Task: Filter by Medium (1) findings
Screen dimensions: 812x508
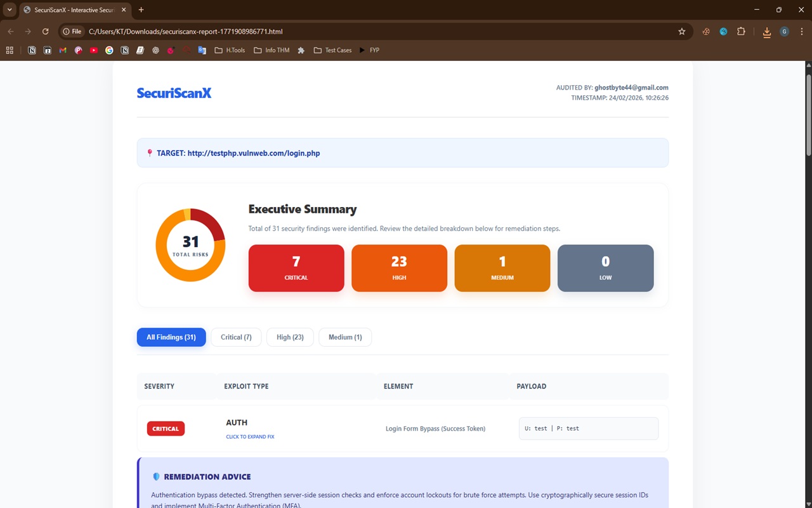Action: point(345,337)
